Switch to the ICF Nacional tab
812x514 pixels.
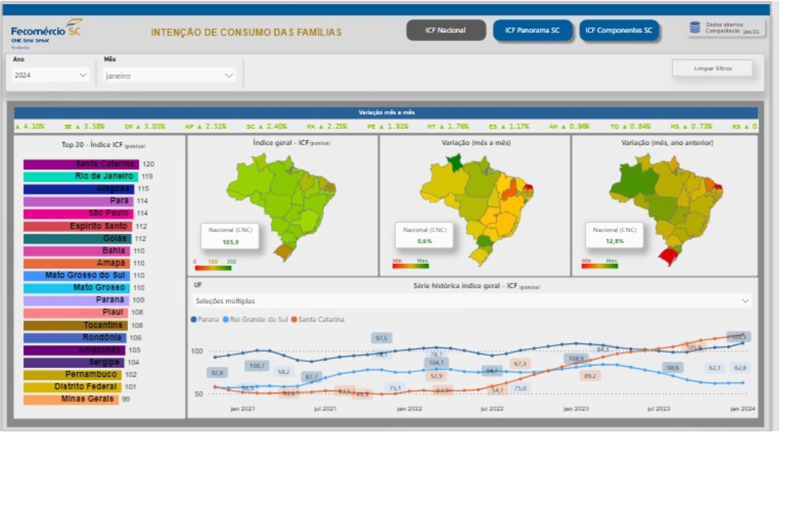[x=446, y=30]
